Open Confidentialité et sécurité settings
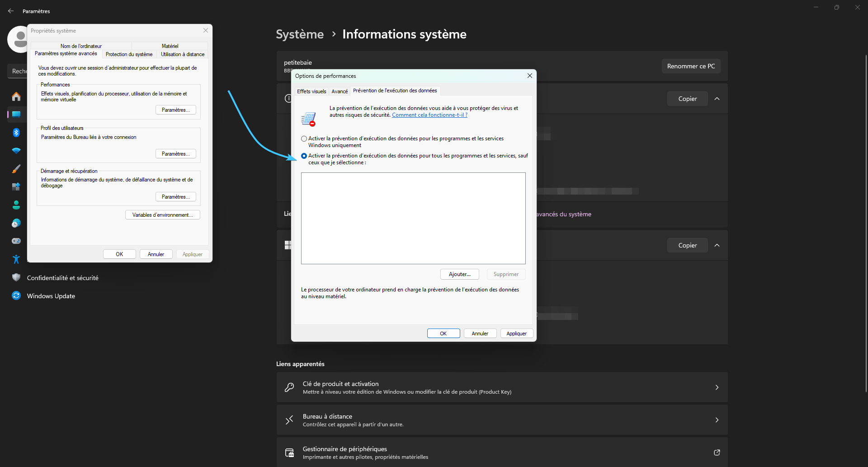The height and width of the screenshot is (467, 868). coord(62,278)
